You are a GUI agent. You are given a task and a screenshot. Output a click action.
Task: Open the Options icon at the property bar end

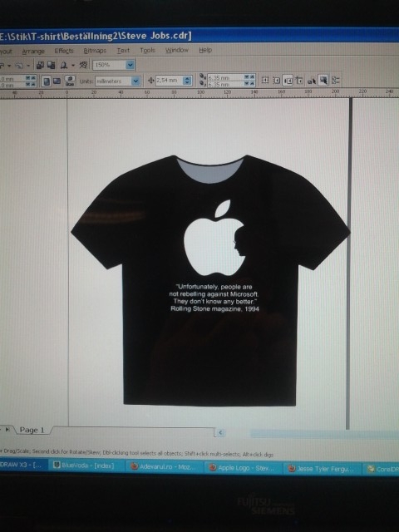click(x=335, y=81)
